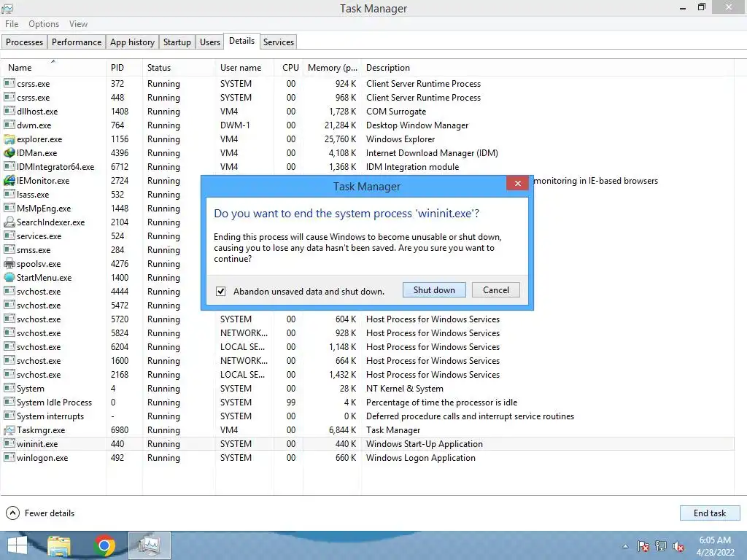Click the End task button
The width and height of the screenshot is (747, 560).
[710, 513]
